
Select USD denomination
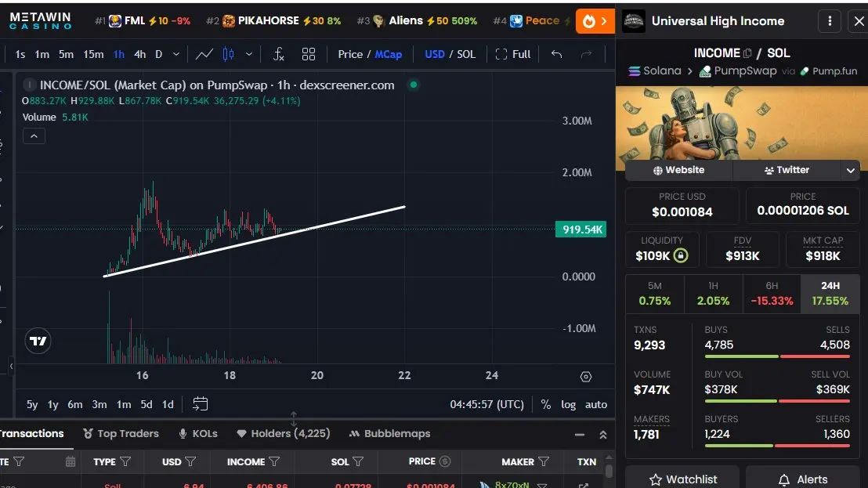[435, 54]
